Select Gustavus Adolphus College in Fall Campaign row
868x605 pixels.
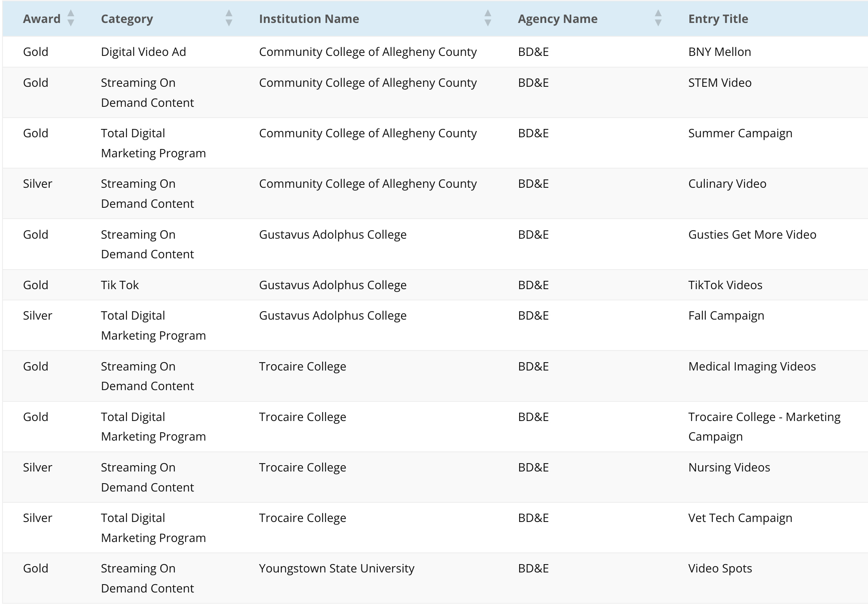tap(333, 315)
